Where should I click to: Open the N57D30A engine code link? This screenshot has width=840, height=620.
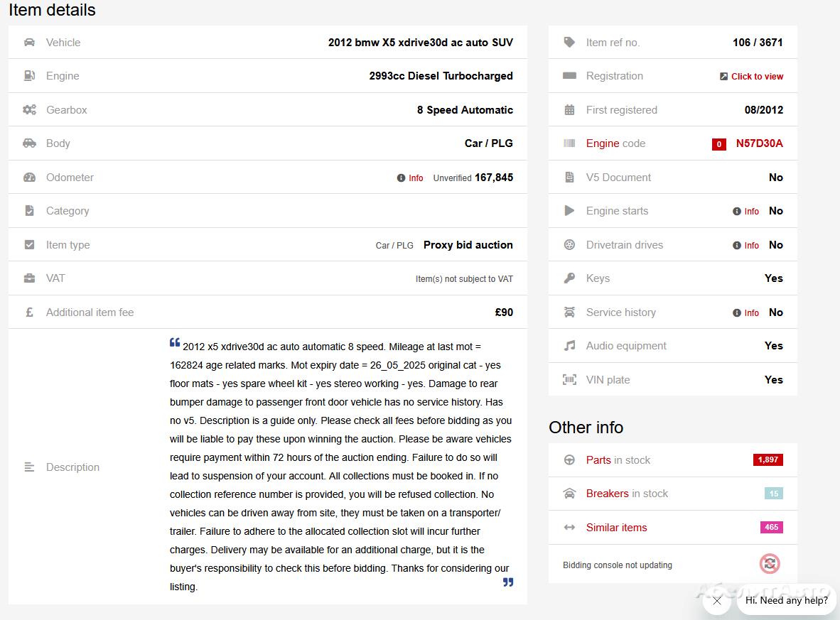[x=759, y=143]
